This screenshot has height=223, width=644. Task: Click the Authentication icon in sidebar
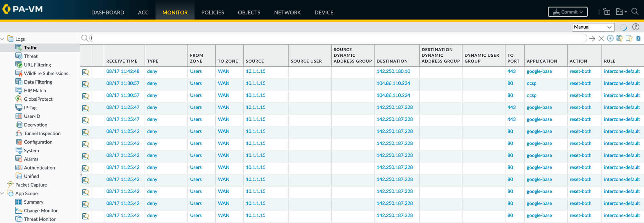pos(19,167)
